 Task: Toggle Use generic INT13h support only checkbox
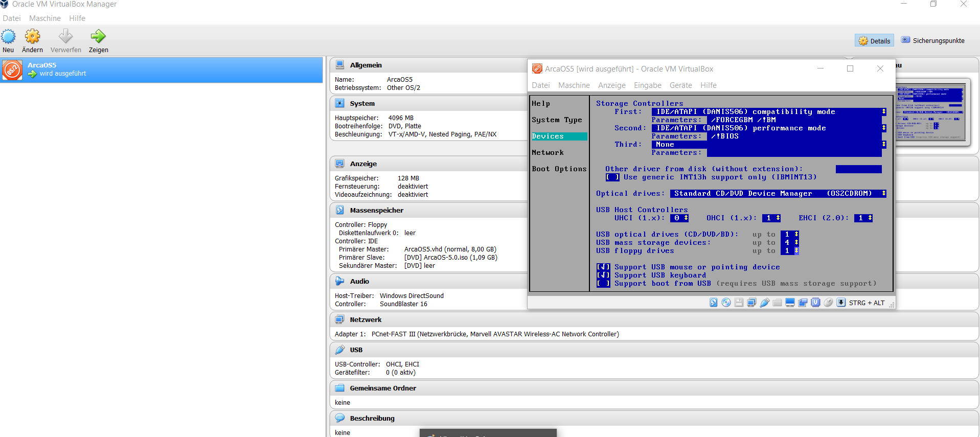tap(612, 177)
